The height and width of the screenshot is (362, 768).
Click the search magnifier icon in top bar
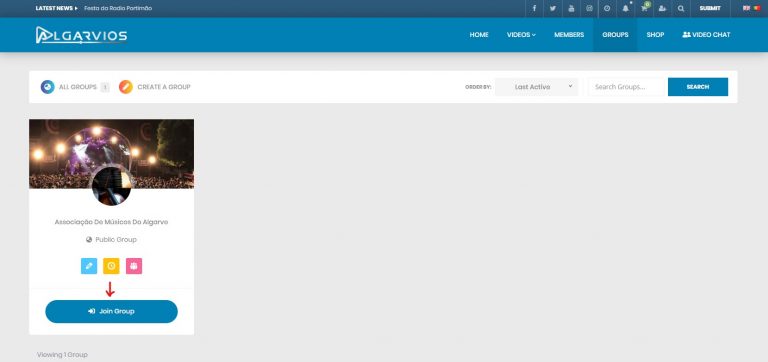(x=681, y=8)
